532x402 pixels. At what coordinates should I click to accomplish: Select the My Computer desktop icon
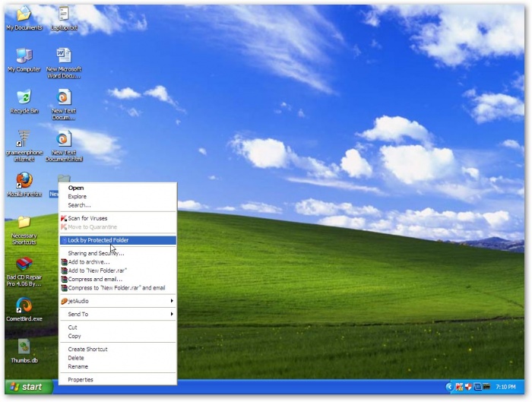[x=24, y=56]
